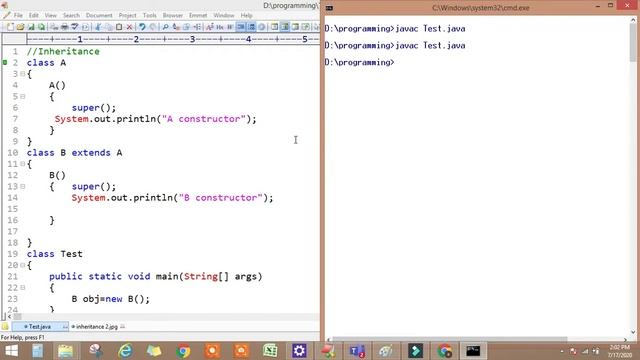Viewport: 640px width, 360px height.
Task: Open font settings toolbar icon
Action: click(x=209, y=27)
